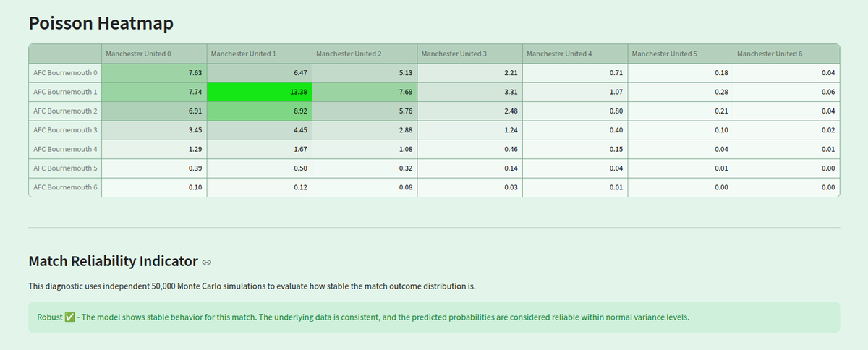Click the heatmap cell with value 5.76
868x350 pixels.
click(365, 111)
